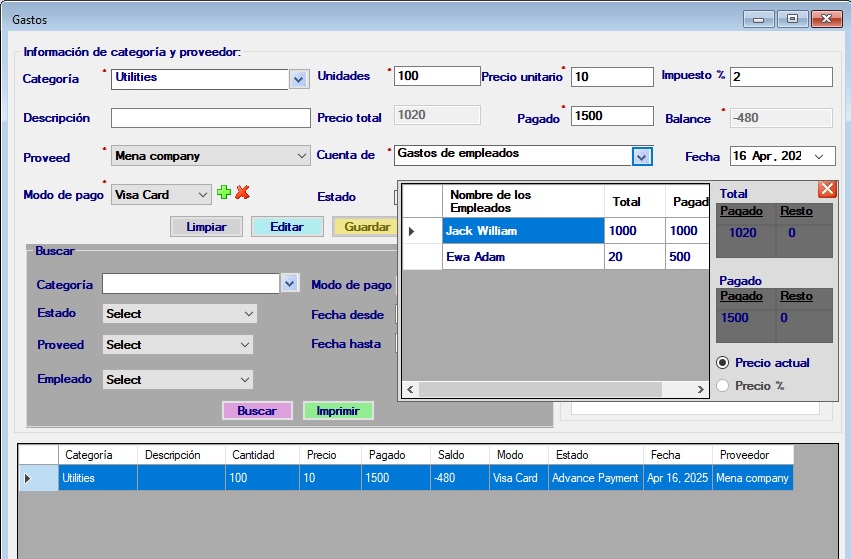Select the Precio % radio button
The height and width of the screenshot is (559, 851).
coord(724,386)
